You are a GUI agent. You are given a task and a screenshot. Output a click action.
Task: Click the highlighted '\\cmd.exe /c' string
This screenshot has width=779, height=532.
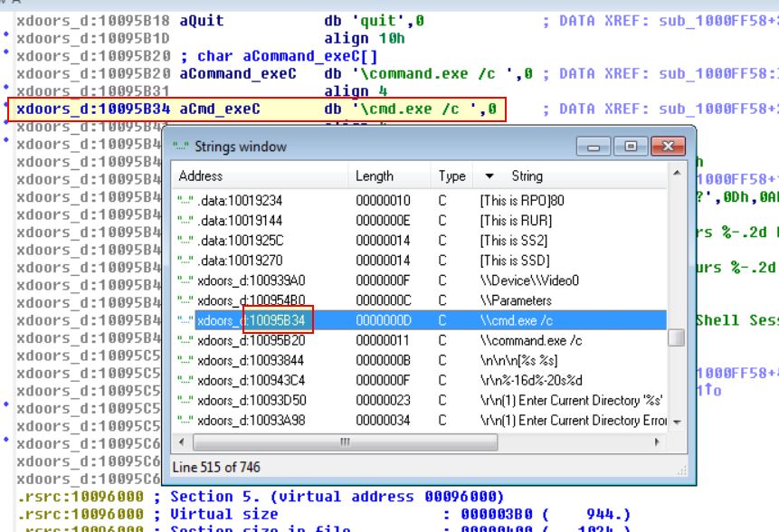(x=517, y=320)
